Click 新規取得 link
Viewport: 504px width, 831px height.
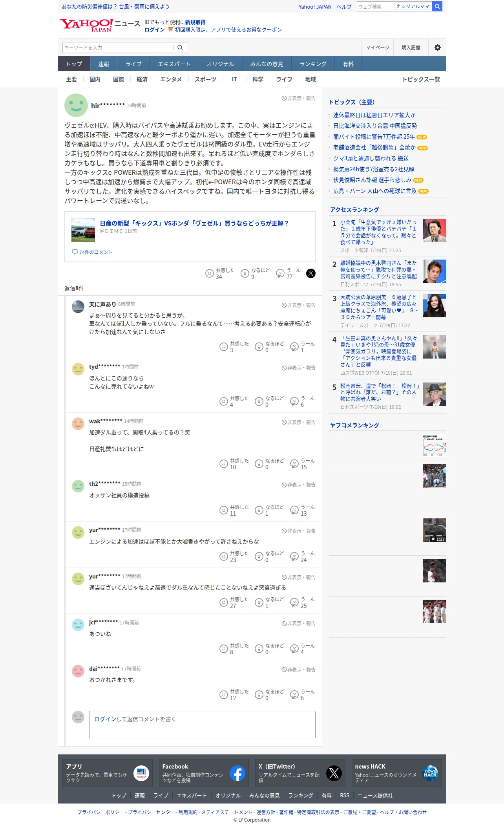pos(195,22)
